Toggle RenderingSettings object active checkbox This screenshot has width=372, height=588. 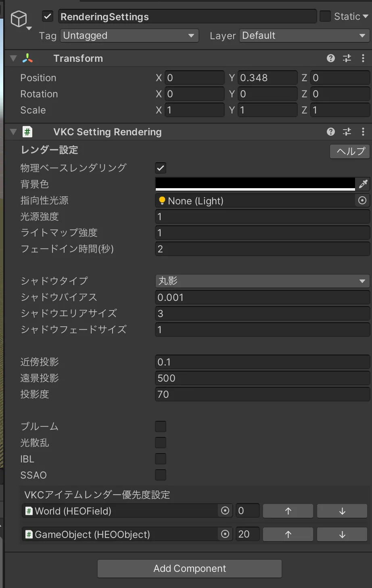click(48, 17)
